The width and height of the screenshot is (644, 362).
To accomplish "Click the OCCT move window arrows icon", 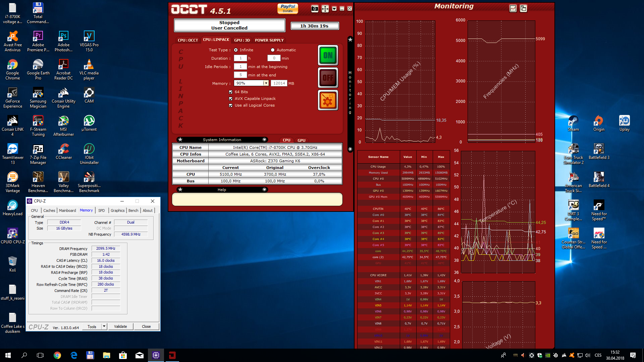I will (x=325, y=9).
